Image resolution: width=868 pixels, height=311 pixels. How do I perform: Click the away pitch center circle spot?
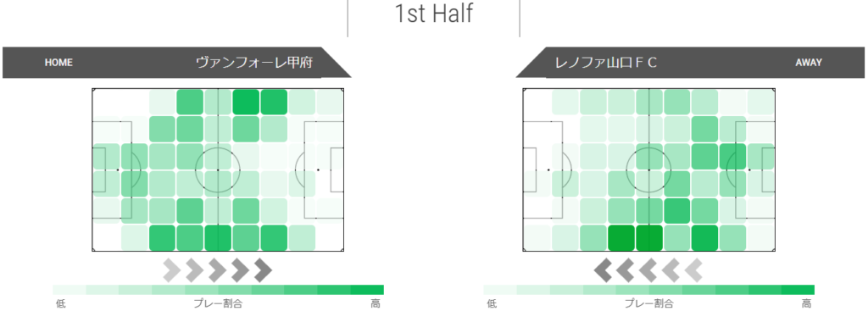click(648, 169)
